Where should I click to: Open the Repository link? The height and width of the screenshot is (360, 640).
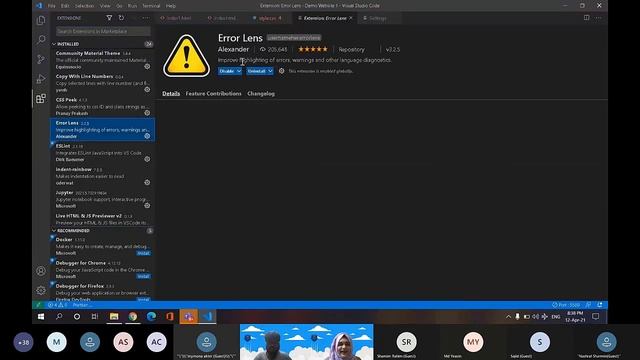351,49
